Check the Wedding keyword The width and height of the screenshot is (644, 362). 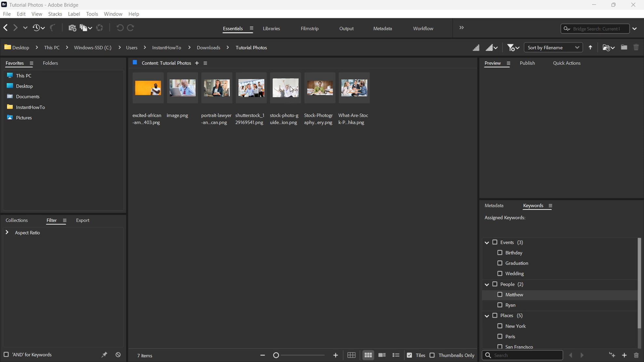click(500, 274)
